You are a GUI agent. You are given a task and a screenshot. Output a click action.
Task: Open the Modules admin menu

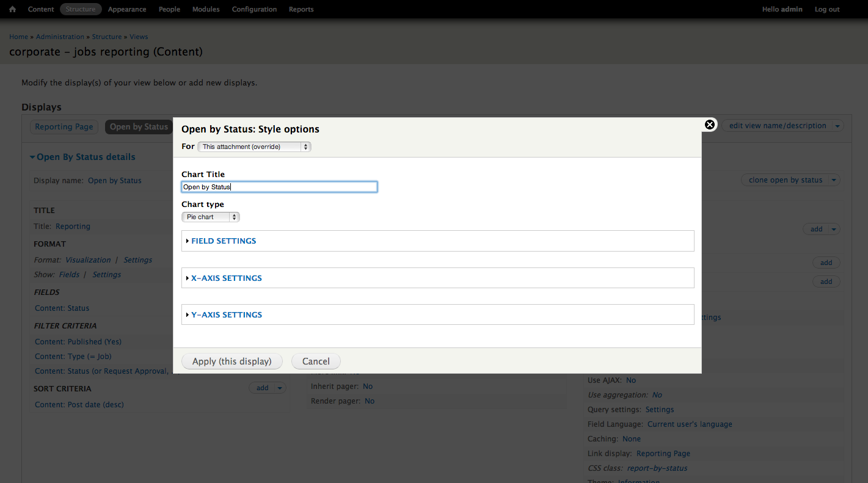point(206,9)
